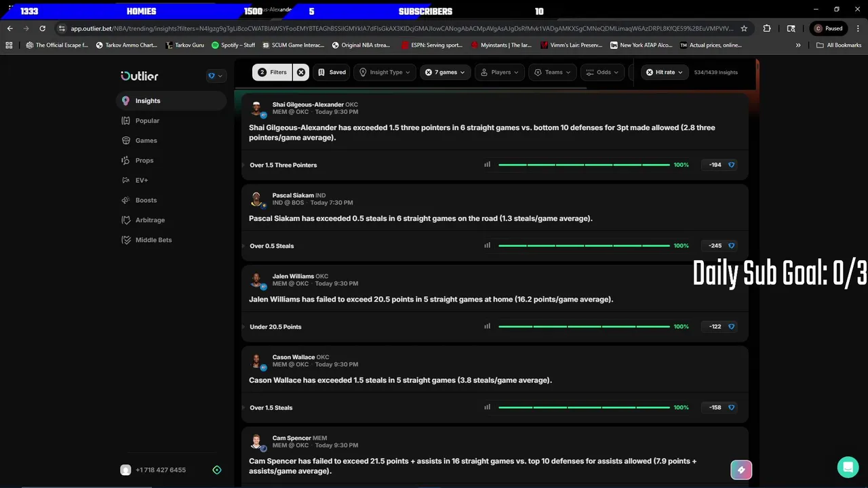Expand the Under 20.5 Points row
This screenshot has width=868, height=488.
click(x=245, y=327)
